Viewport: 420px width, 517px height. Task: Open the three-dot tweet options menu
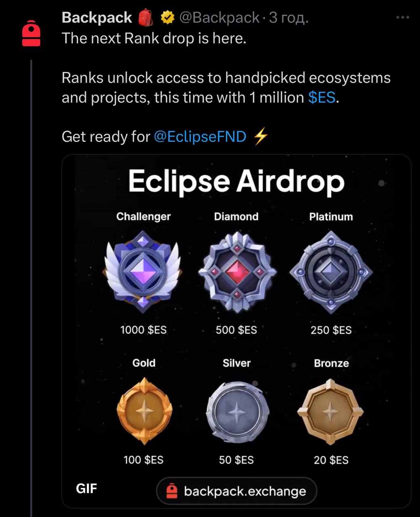pyautogui.click(x=402, y=17)
